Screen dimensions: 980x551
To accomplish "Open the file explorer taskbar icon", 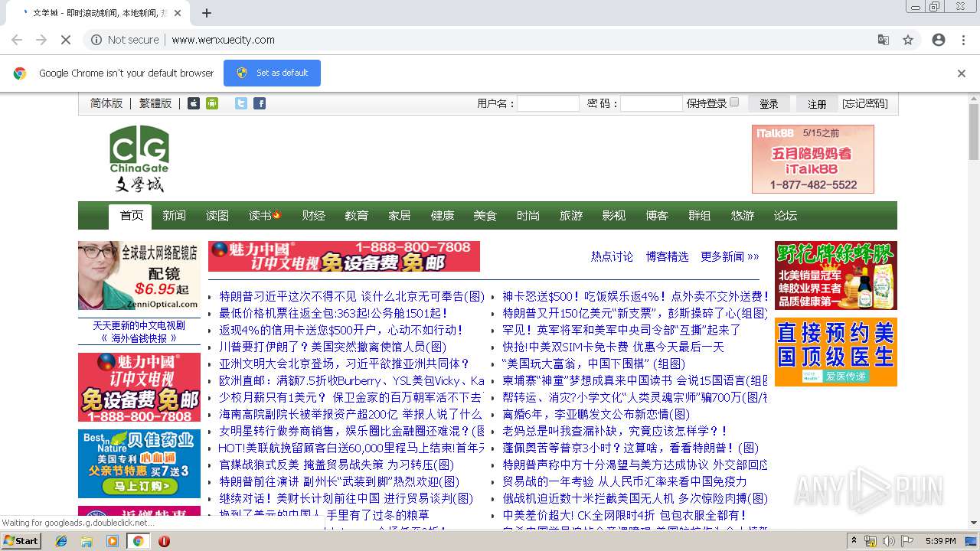I will (x=87, y=541).
